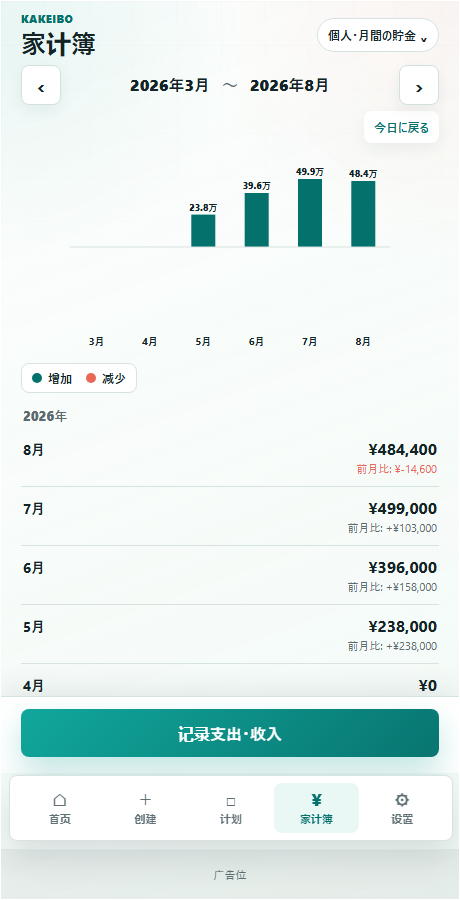Tap 记录支出·收入 button

pos(230,733)
